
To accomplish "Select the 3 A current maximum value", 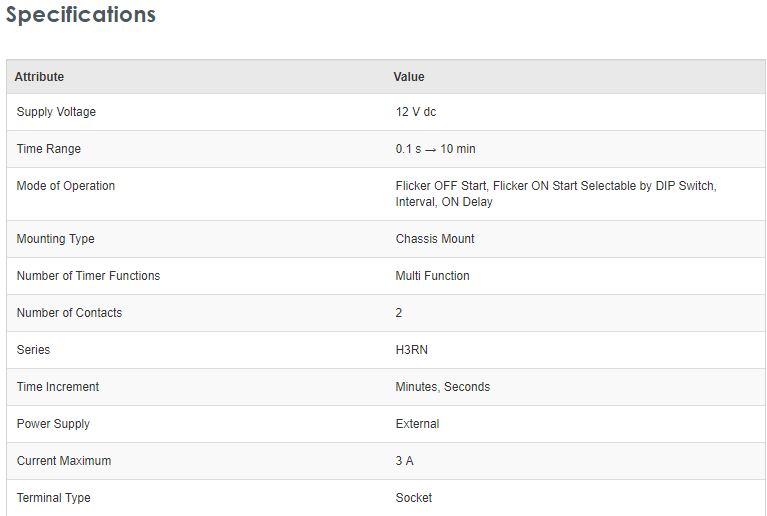I will click(x=405, y=461).
